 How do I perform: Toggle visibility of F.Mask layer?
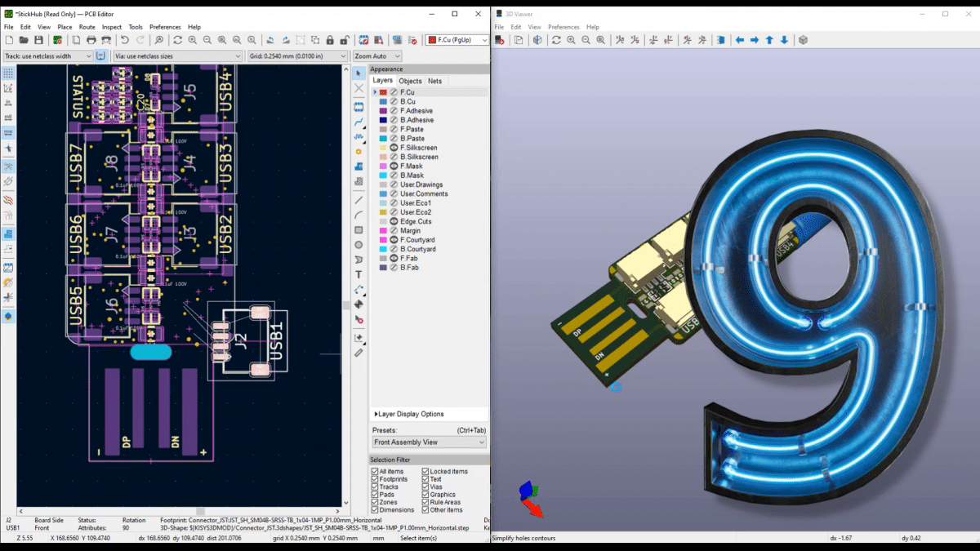point(394,166)
